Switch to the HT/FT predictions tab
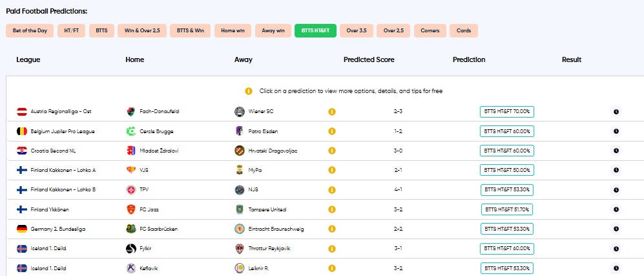This screenshot has height=276, width=644. pyautogui.click(x=72, y=31)
